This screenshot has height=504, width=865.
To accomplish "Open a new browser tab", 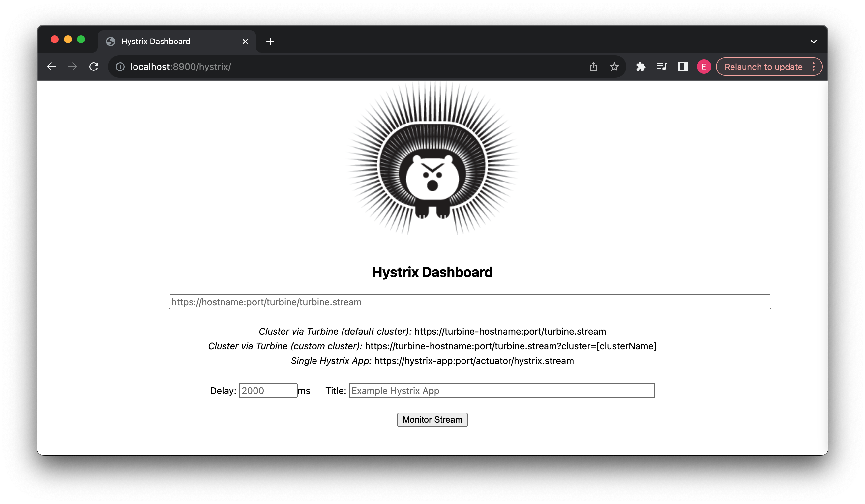I will [x=271, y=41].
